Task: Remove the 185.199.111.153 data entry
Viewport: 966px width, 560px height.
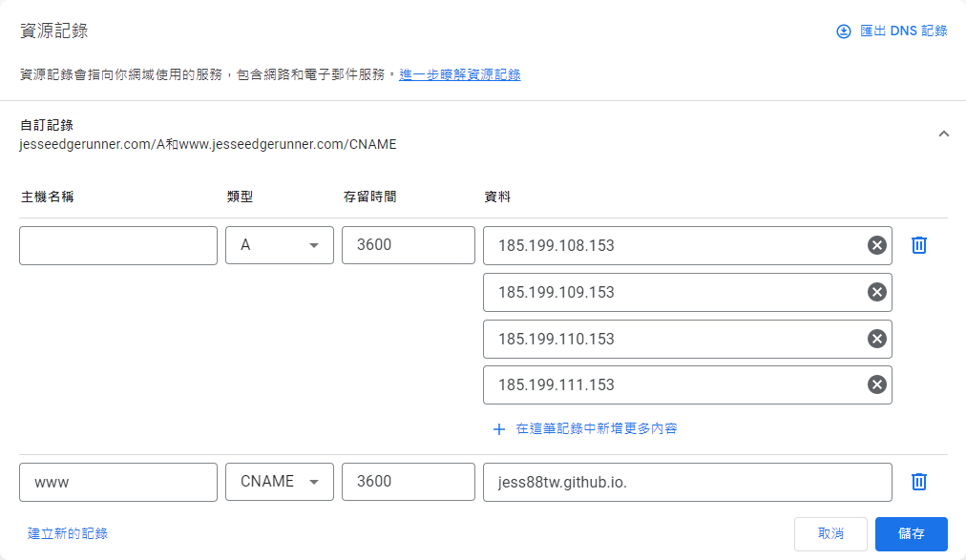Action: (877, 384)
